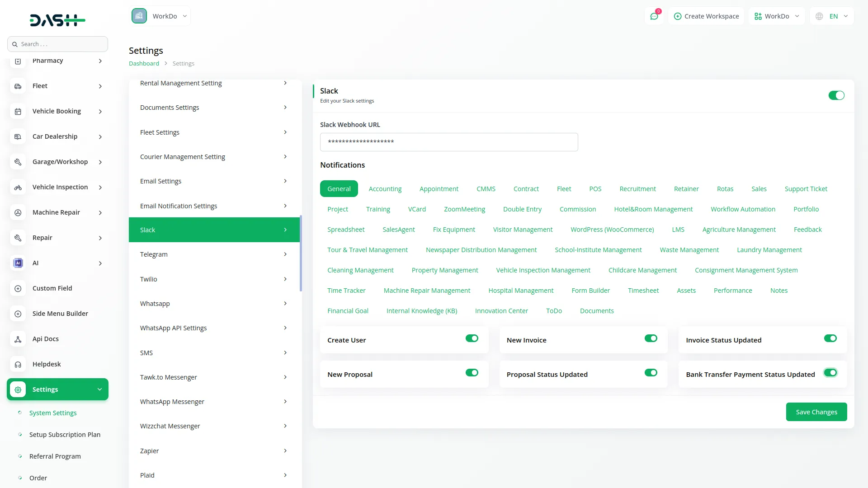868x488 pixels.
Task: Click the Car Dealership sidebar icon
Action: (x=18, y=136)
